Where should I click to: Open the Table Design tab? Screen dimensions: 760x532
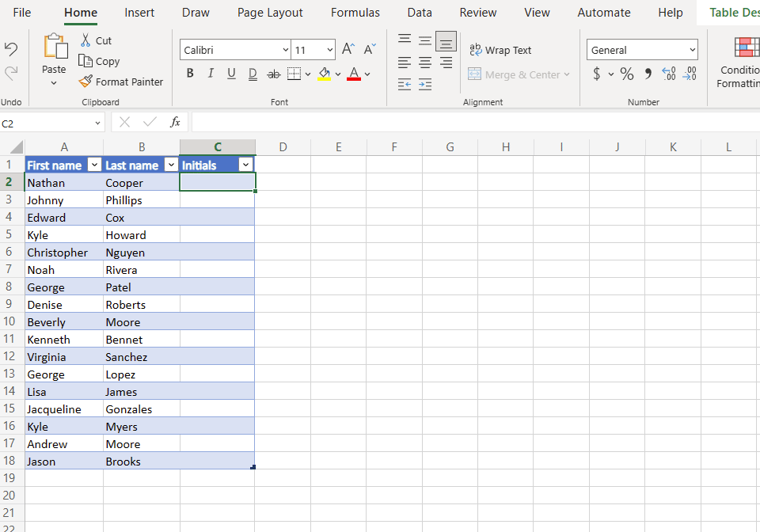click(737, 13)
